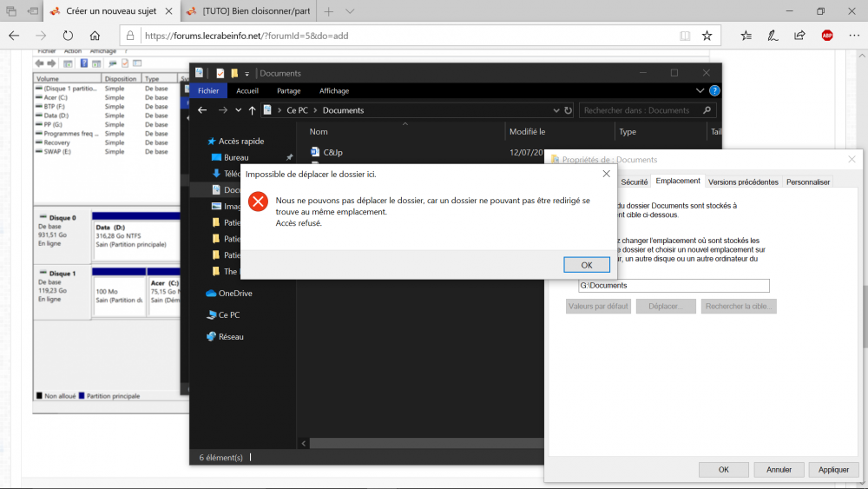Click the G:\Documents location field
Screen dimensions: 868x489
coord(674,285)
